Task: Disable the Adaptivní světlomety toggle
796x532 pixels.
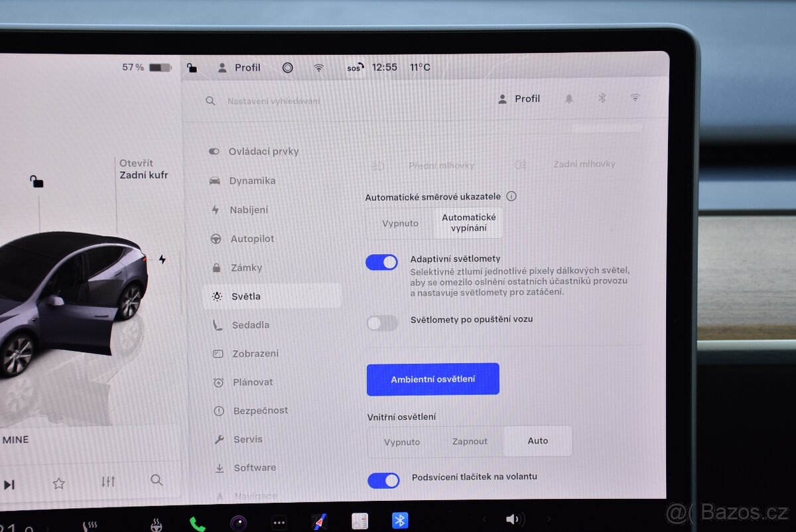Action: (x=381, y=263)
